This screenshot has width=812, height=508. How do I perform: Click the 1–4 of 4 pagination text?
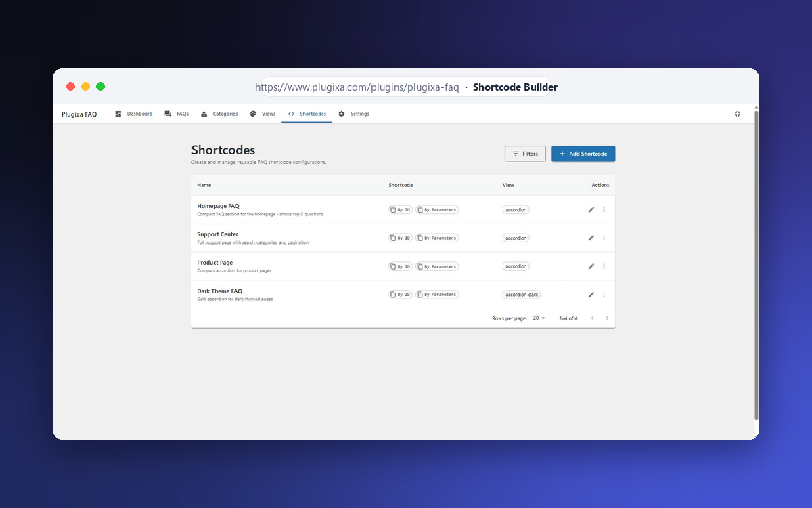coord(568,318)
